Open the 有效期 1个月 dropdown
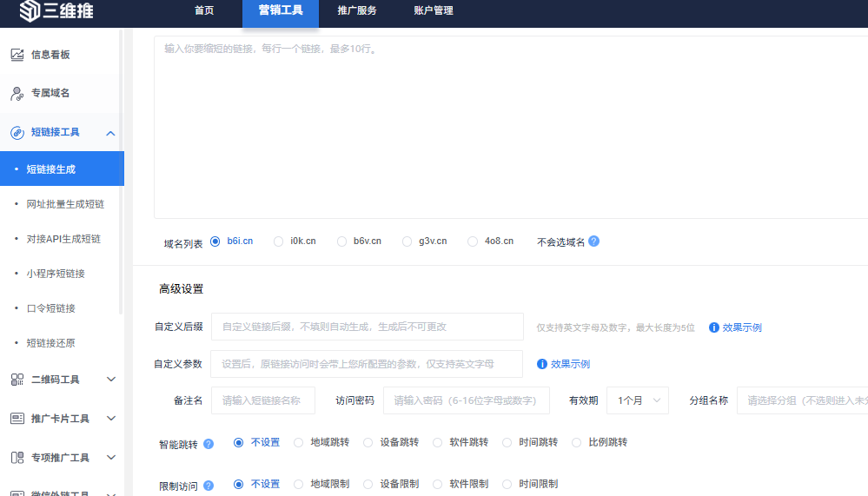This screenshot has width=868, height=496. (638, 400)
